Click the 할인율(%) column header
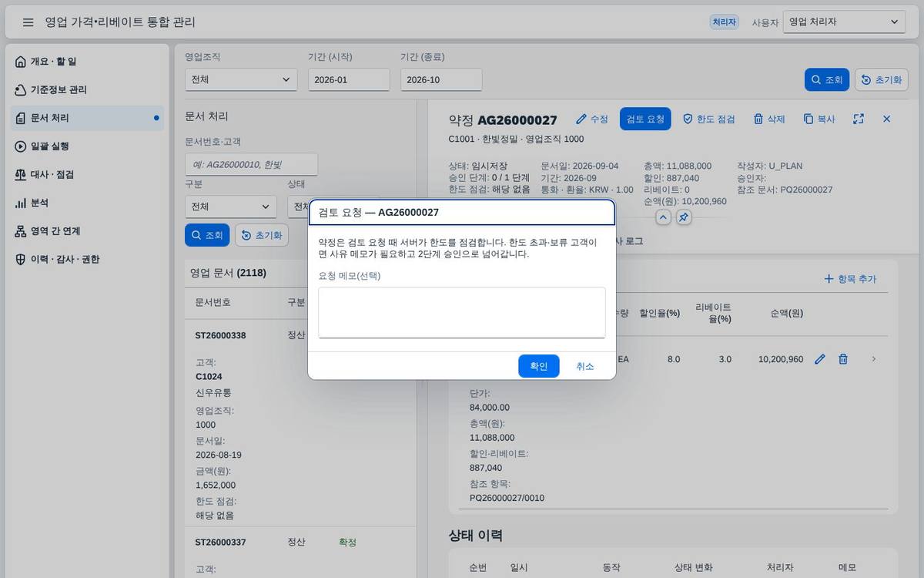The image size is (924, 578). click(661, 314)
